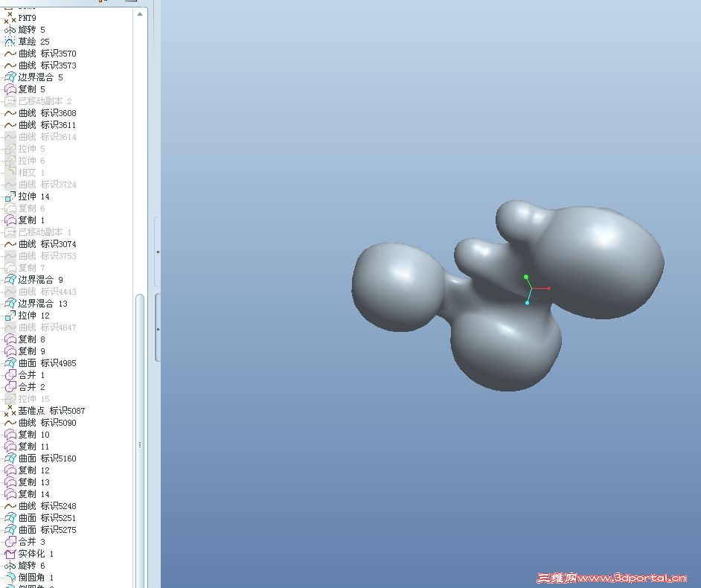Screen dimensions: 701x588
Task: Click the merge icon beside 合并 3
Action: tap(10, 542)
